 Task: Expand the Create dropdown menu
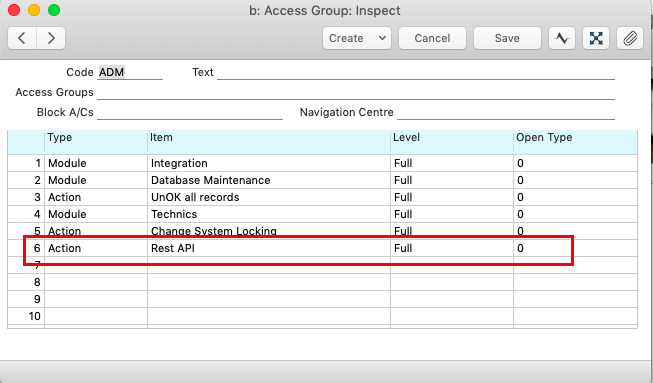357,38
